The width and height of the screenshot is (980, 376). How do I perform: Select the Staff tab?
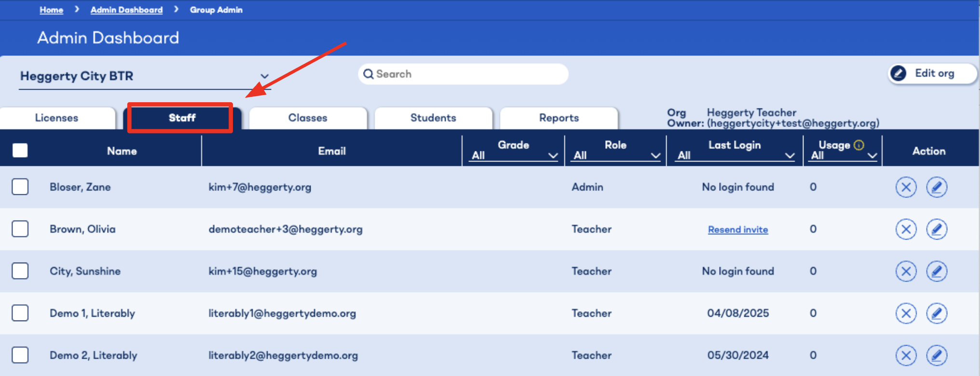[x=182, y=118]
